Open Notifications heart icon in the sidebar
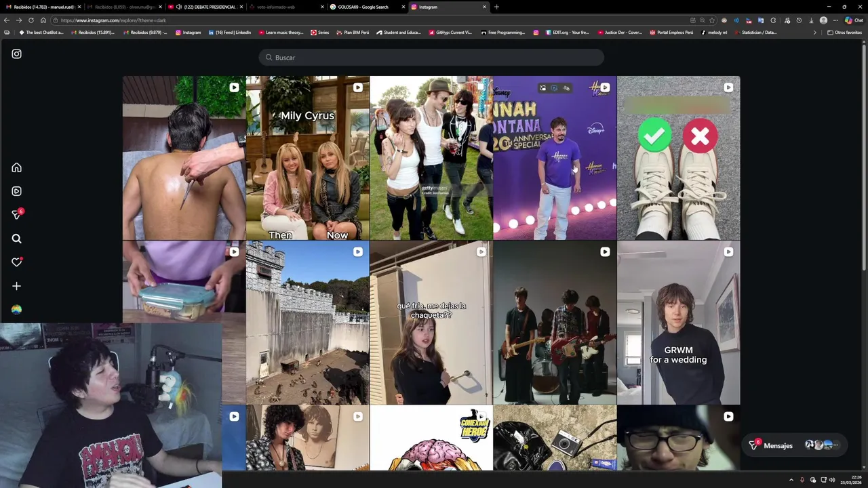Image resolution: width=868 pixels, height=488 pixels. [16, 262]
